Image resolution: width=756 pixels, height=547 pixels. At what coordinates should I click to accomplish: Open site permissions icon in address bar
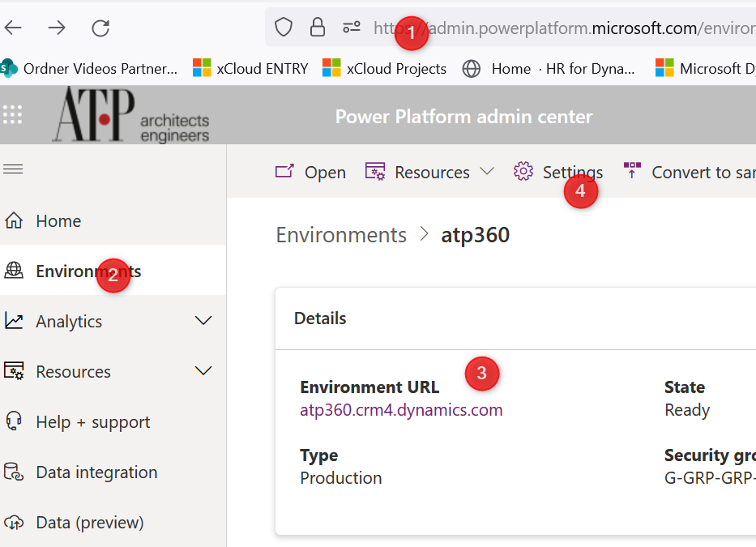coord(352,27)
